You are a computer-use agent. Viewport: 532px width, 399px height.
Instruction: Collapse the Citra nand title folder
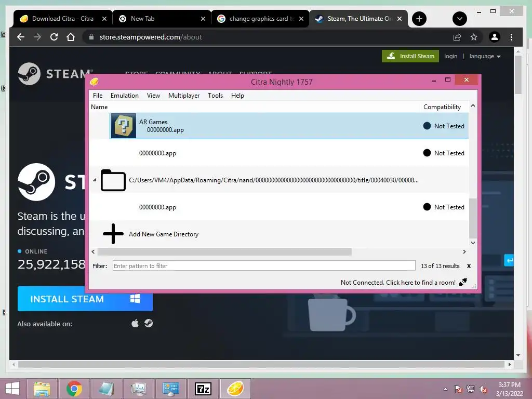(95, 180)
